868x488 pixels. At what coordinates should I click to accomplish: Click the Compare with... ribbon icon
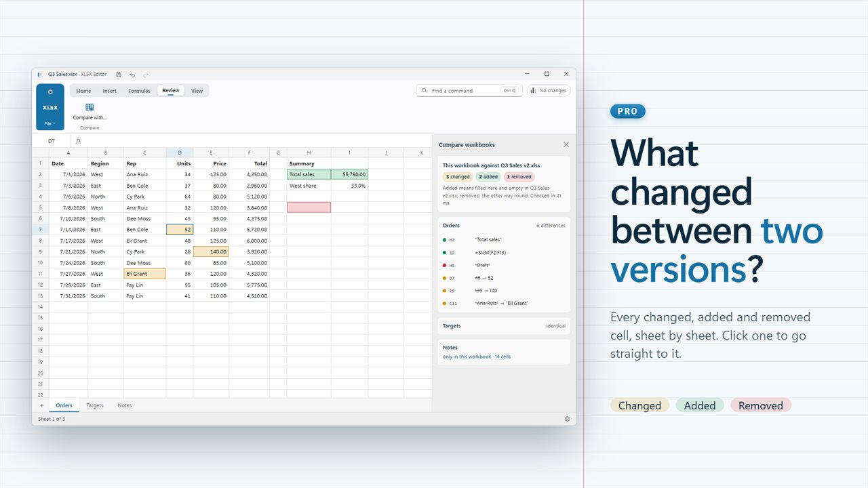[90, 107]
